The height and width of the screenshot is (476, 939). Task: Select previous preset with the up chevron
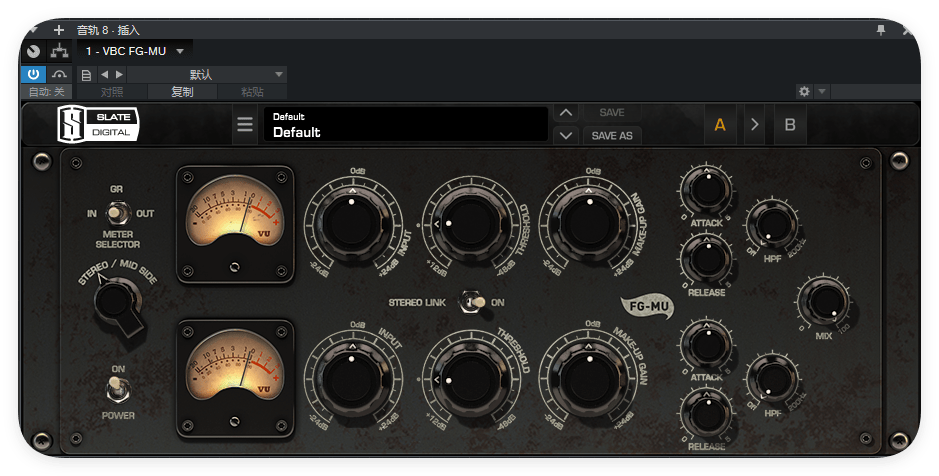click(566, 113)
